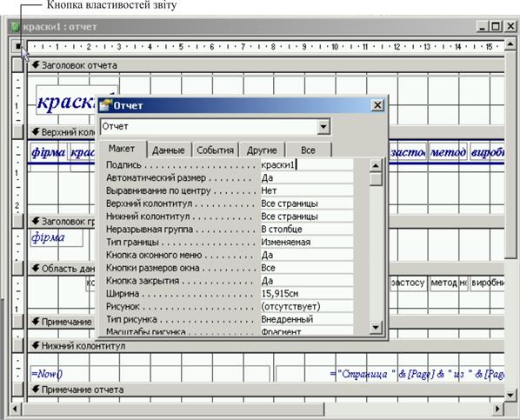The image size is (520, 420).
Task: Switch to the Данные tab
Action: coord(169,150)
